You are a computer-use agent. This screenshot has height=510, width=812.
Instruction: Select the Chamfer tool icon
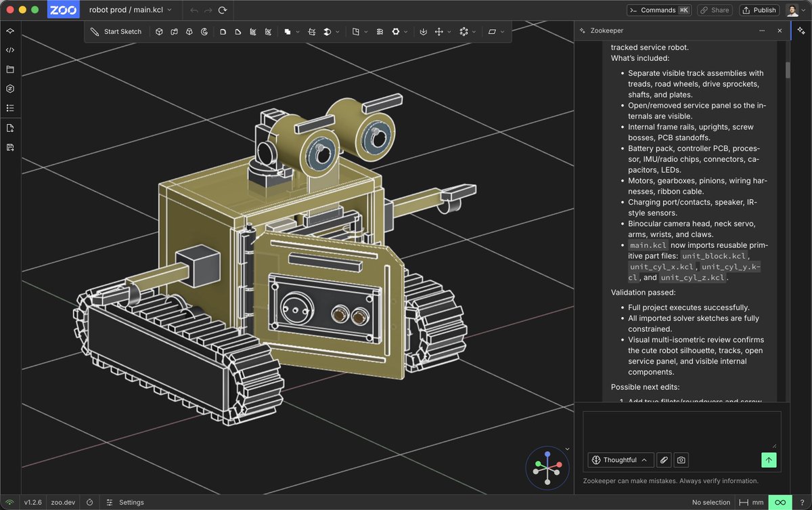(238, 32)
